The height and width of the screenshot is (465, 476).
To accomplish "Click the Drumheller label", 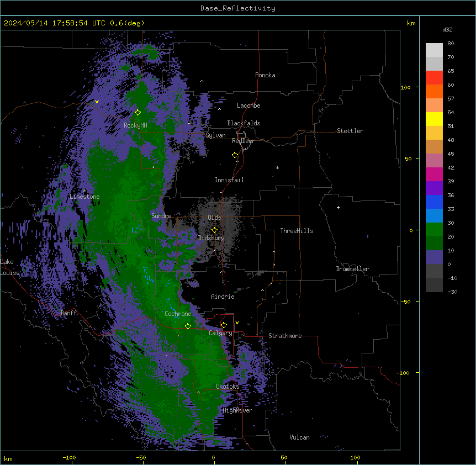I will click(x=352, y=269).
